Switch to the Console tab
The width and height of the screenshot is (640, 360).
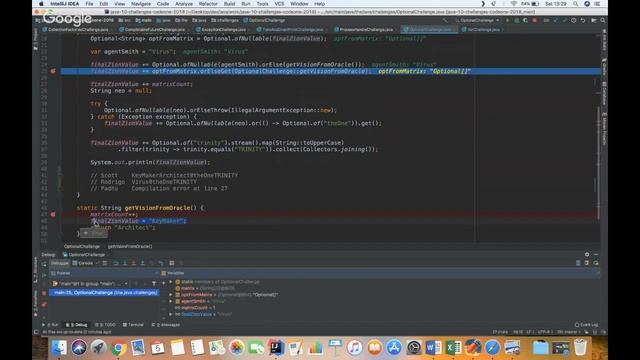[83, 263]
